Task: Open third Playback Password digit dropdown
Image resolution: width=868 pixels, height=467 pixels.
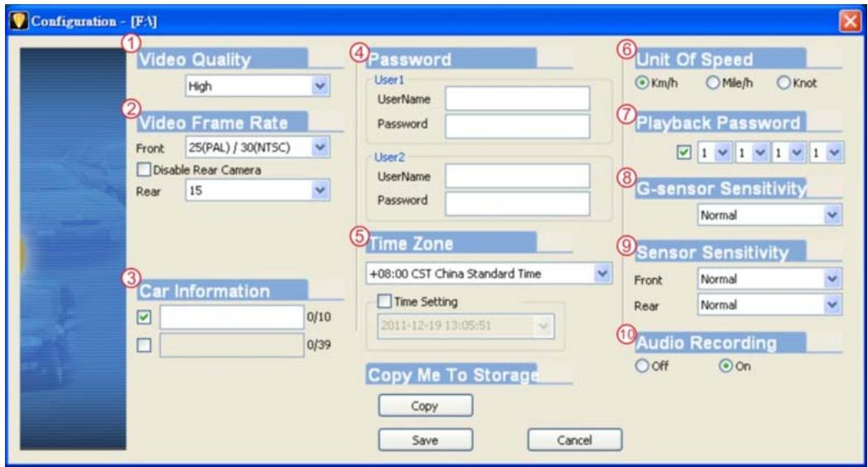Action: [788, 152]
